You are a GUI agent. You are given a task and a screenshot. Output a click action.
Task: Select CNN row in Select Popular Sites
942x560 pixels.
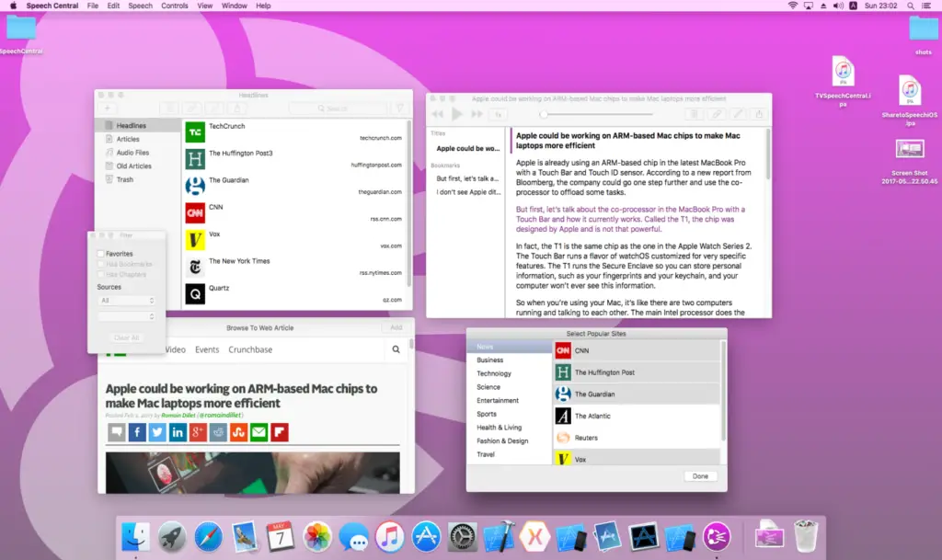(637, 350)
